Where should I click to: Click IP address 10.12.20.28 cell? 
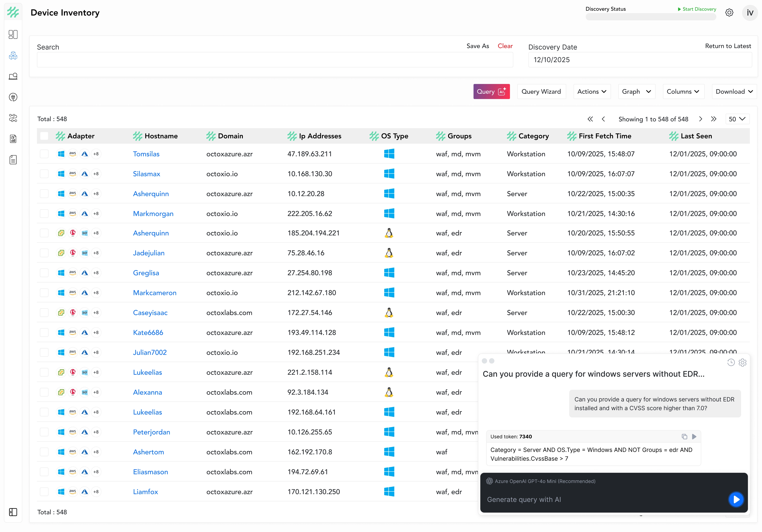click(306, 194)
